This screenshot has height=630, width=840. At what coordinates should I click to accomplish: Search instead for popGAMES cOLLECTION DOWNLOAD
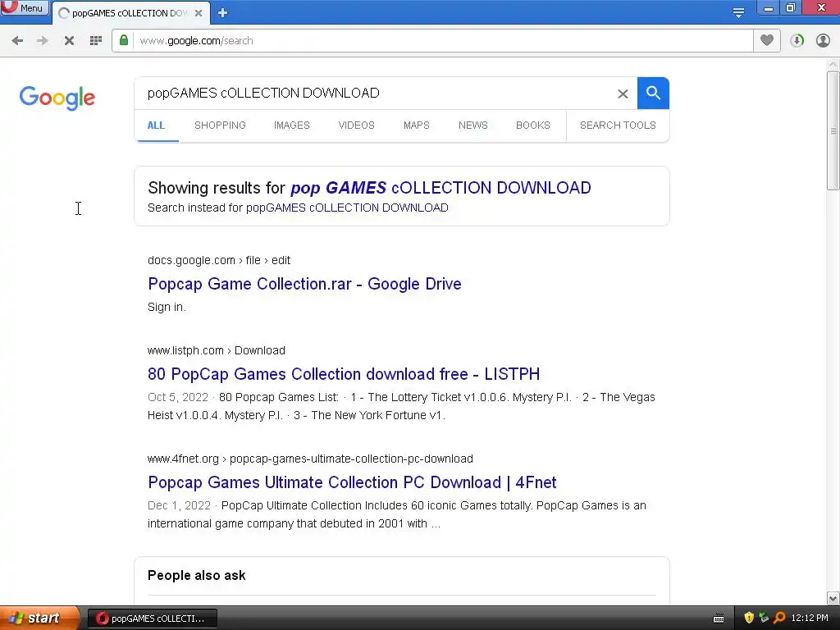click(x=347, y=208)
